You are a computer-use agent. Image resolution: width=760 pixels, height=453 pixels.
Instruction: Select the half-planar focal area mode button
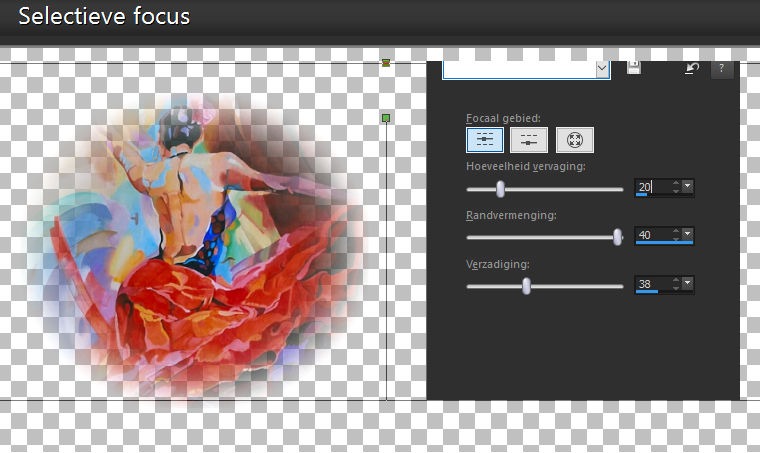[529, 140]
